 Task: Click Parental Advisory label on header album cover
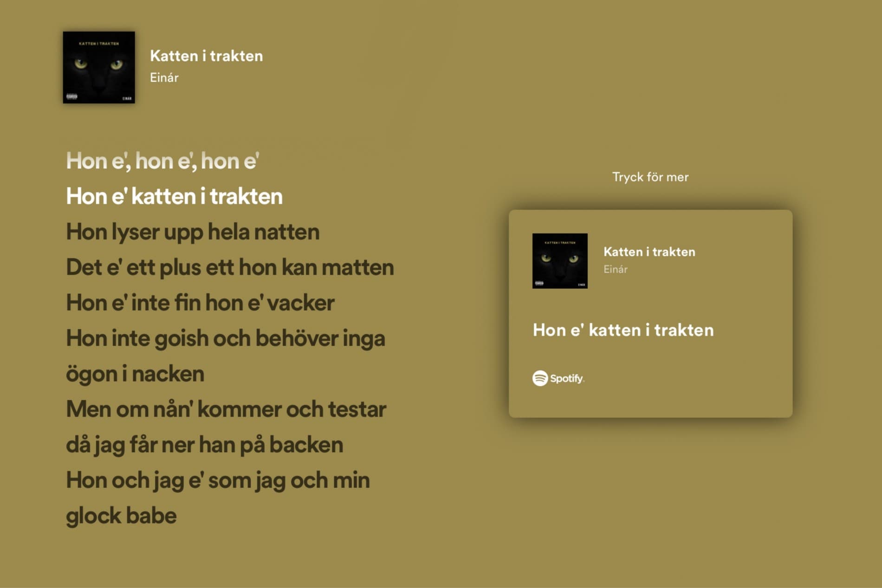[x=72, y=97]
